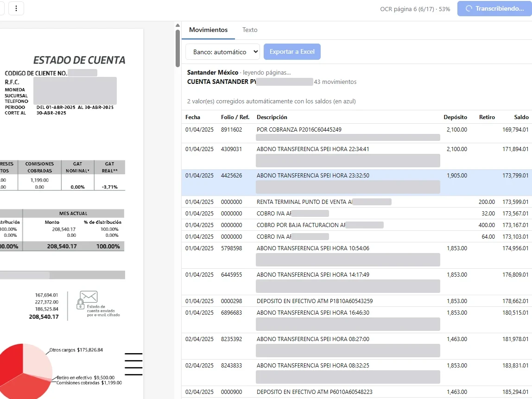
Task: Select DEPOSITO EN EFECTIVO ATM P1B10A60543259 row
Action: (x=356, y=301)
